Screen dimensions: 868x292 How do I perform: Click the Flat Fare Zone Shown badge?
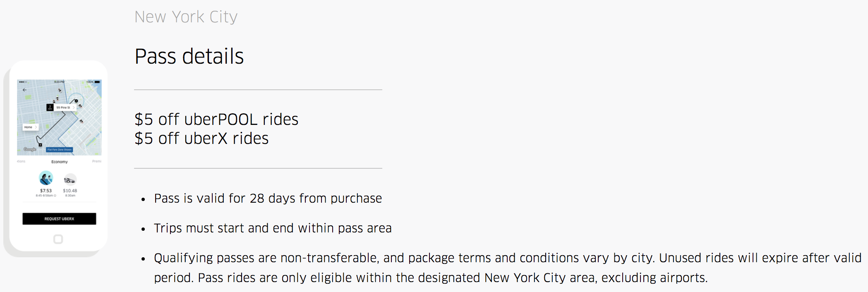[60, 150]
